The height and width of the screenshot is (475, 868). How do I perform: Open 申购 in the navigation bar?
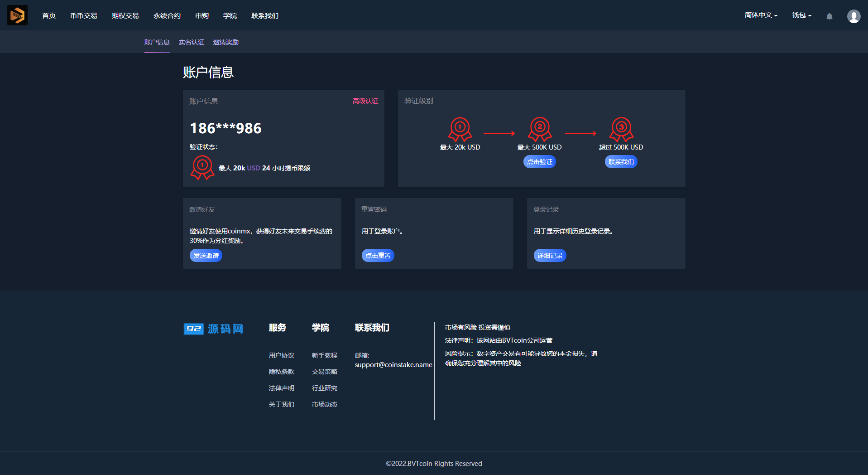[202, 16]
